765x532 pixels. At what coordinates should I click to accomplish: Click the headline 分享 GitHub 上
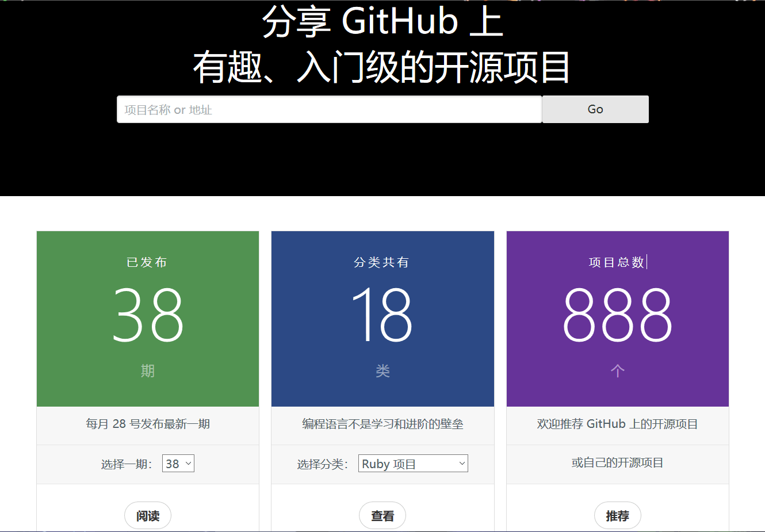(x=382, y=21)
